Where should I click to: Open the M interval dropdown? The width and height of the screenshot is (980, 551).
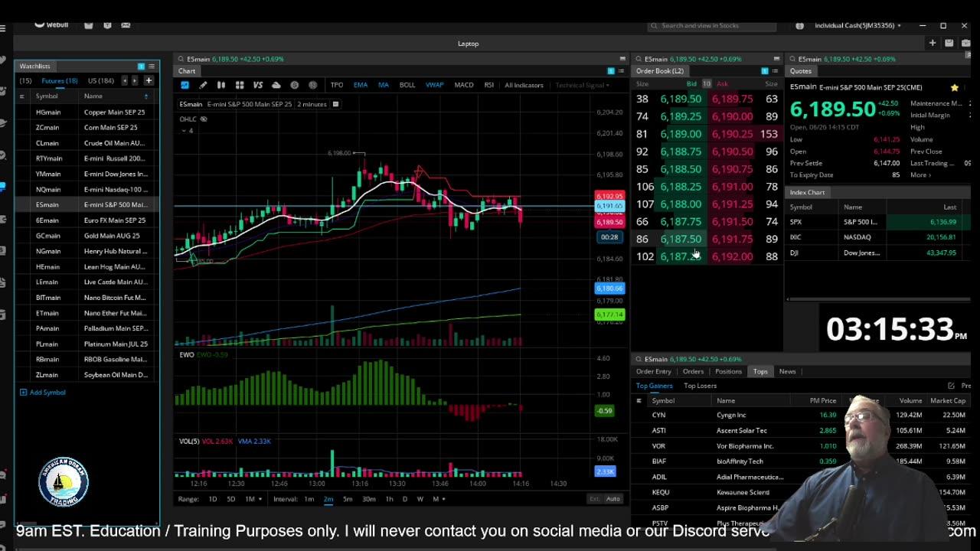(437, 499)
